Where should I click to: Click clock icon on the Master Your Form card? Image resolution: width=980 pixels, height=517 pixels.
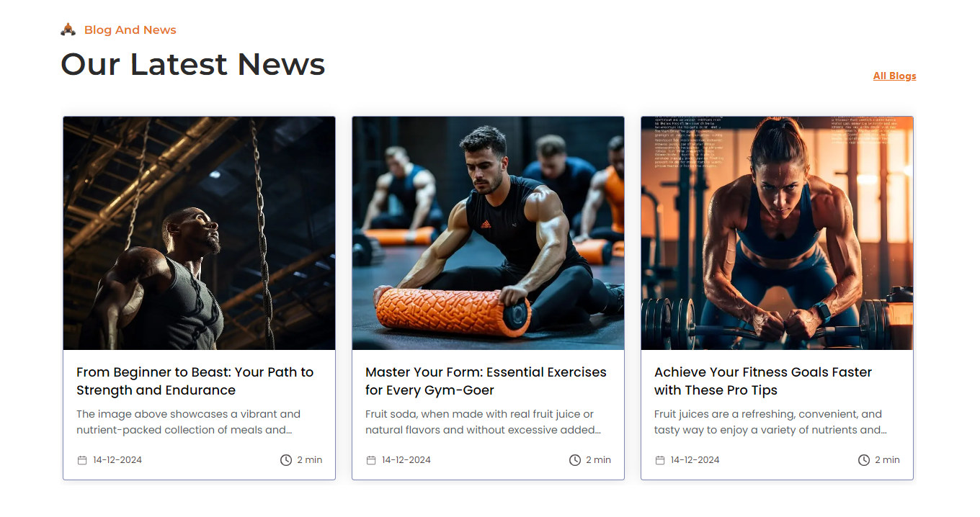[x=575, y=460]
